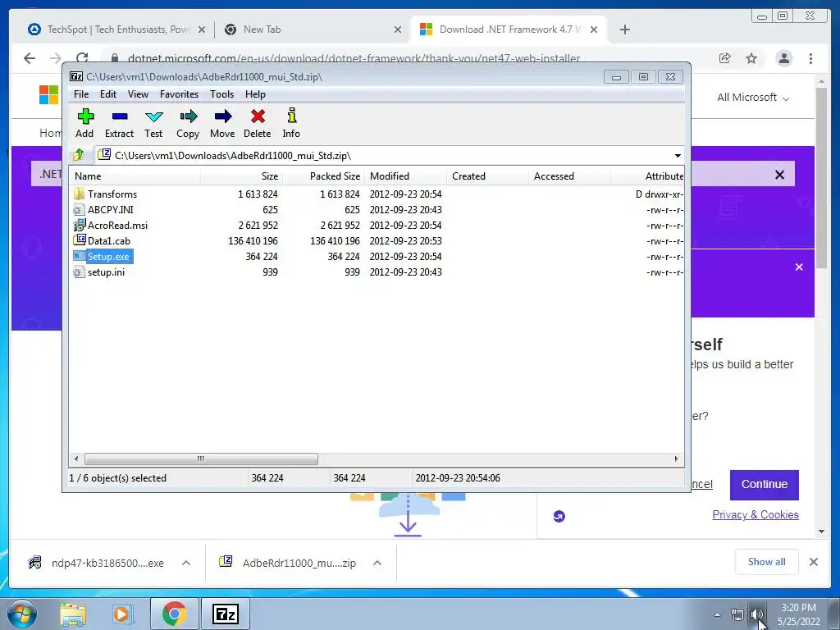Go back in Chrome browser
The height and width of the screenshot is (630, 840).
[x=30, y=58]
